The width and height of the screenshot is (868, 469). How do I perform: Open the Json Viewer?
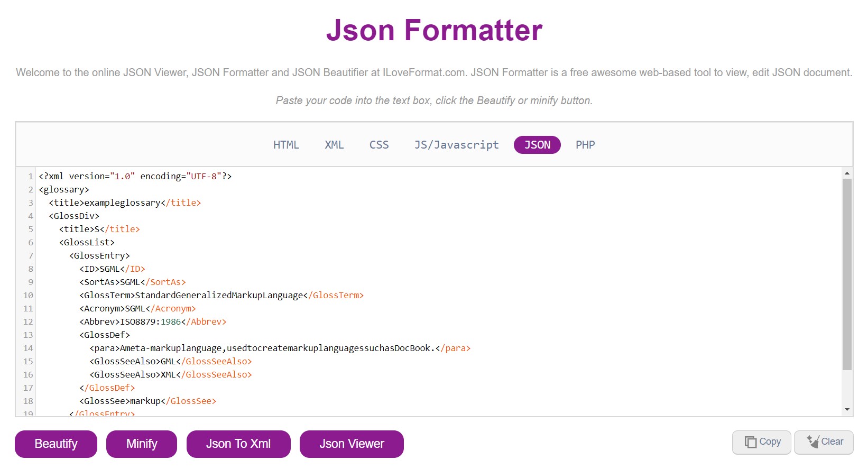[x=351, y=444]
